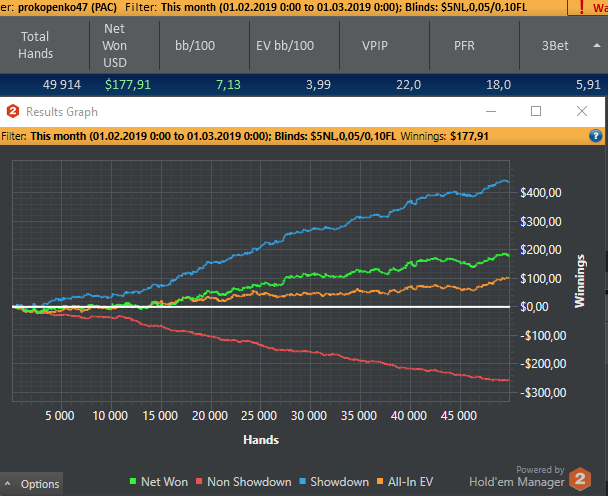Click the Winnings $177,91 summary text

(444, 136)
